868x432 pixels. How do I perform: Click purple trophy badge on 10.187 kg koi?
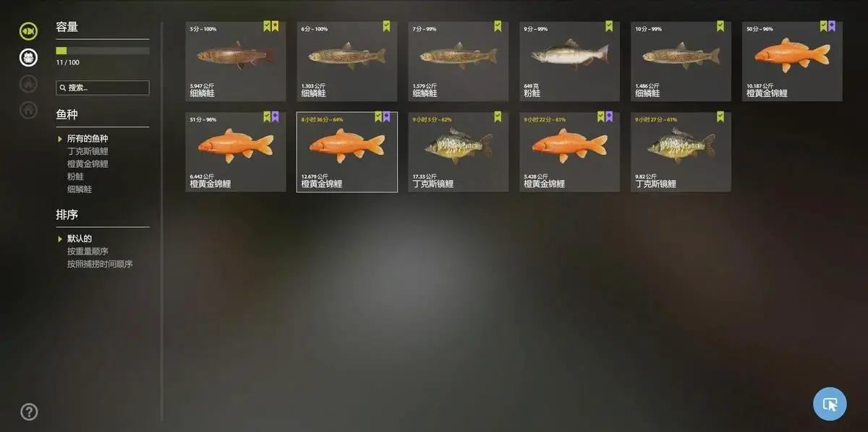(x=832, y=26)
